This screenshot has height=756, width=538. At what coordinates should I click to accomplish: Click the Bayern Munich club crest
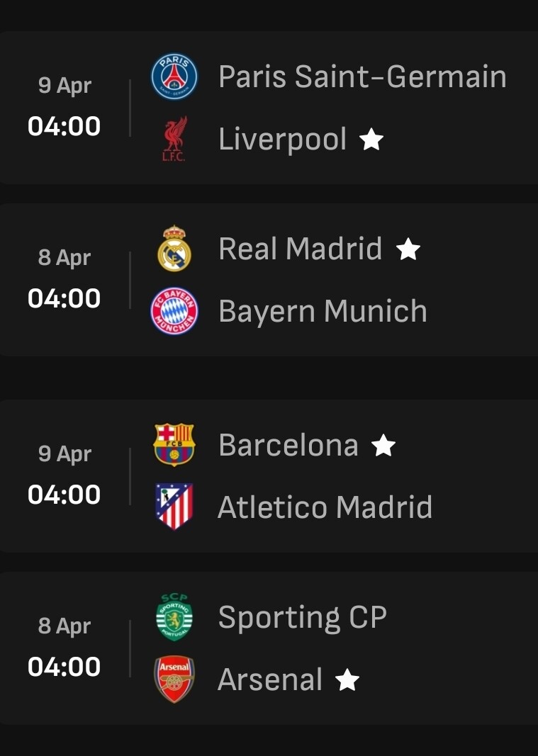174,311
